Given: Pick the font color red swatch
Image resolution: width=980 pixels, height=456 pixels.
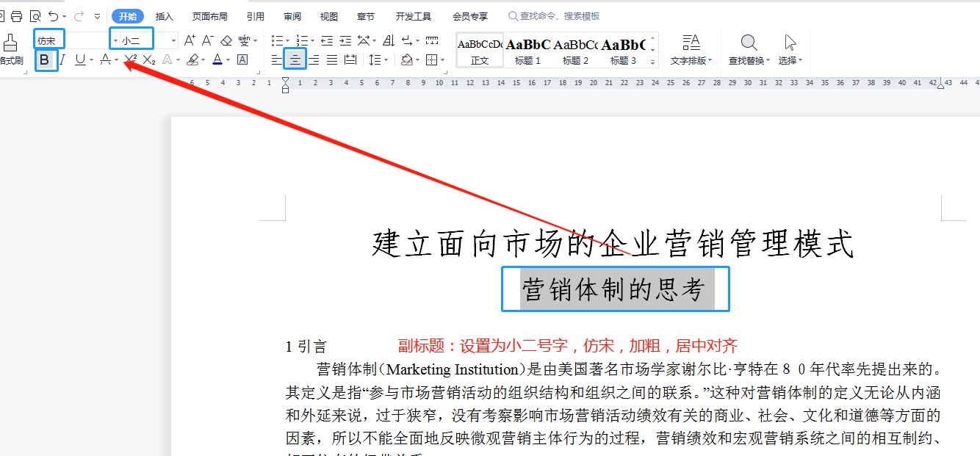Looking at the screenshot, I should pos(217,59).
